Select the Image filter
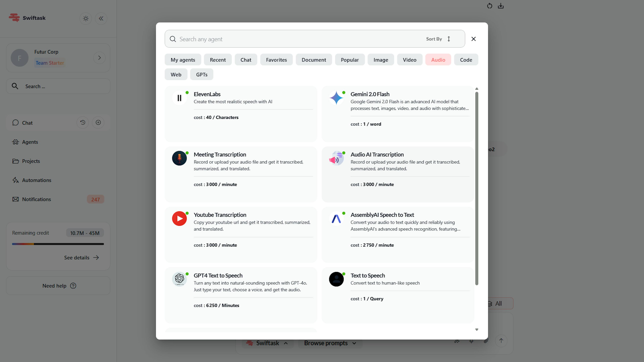 (381, 60)
